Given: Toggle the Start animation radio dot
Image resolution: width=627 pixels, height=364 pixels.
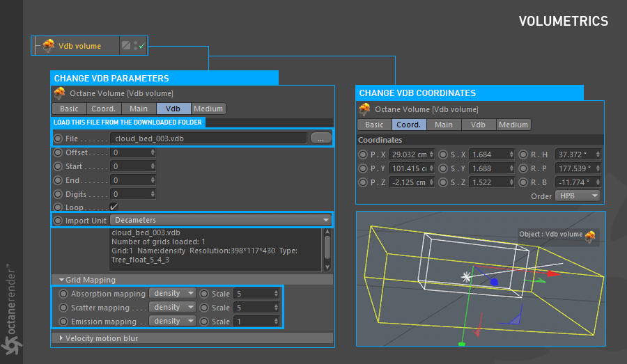Looking at the screenshot, I should click(x=59, y=166).
